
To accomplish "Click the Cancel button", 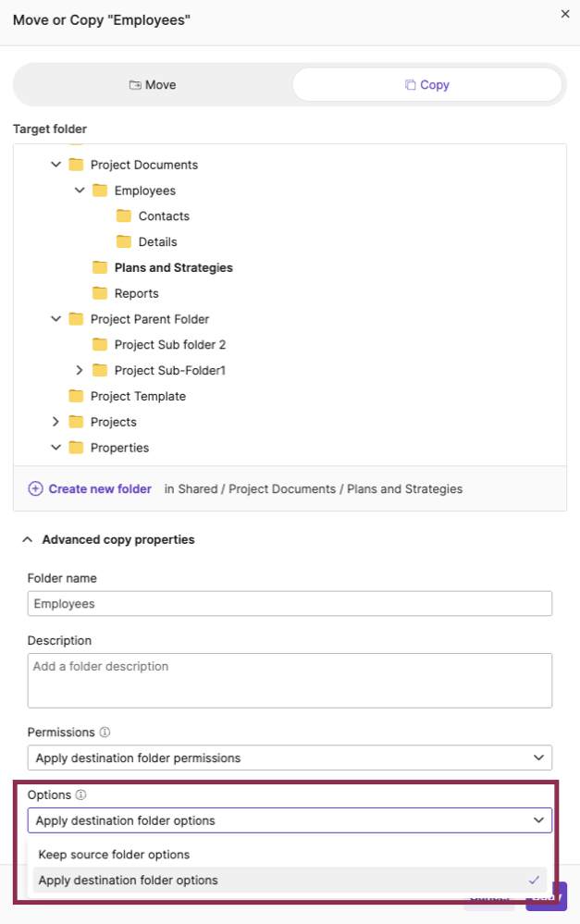I will click(488, 897).
